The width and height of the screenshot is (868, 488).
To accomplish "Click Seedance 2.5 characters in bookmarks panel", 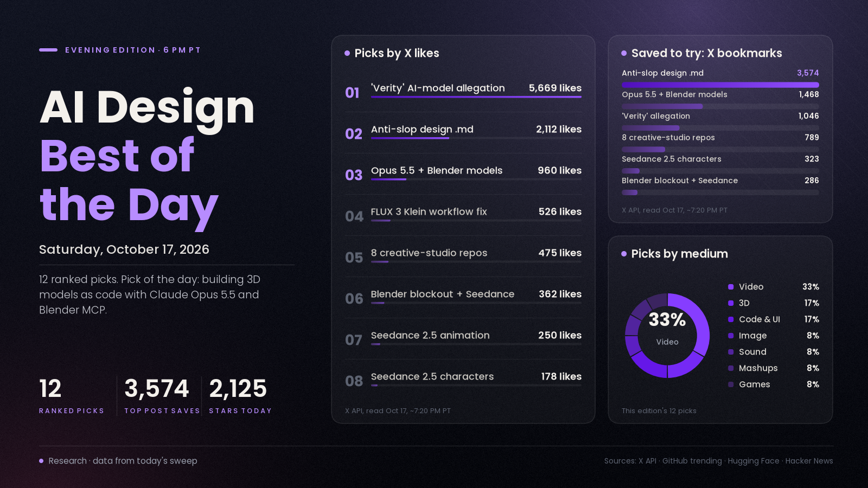I will (672, 159).
